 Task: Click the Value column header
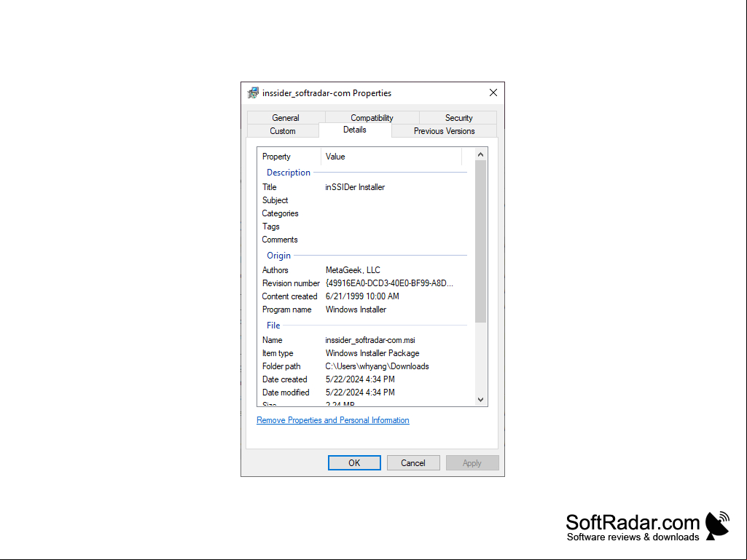(x=391, y=157)
